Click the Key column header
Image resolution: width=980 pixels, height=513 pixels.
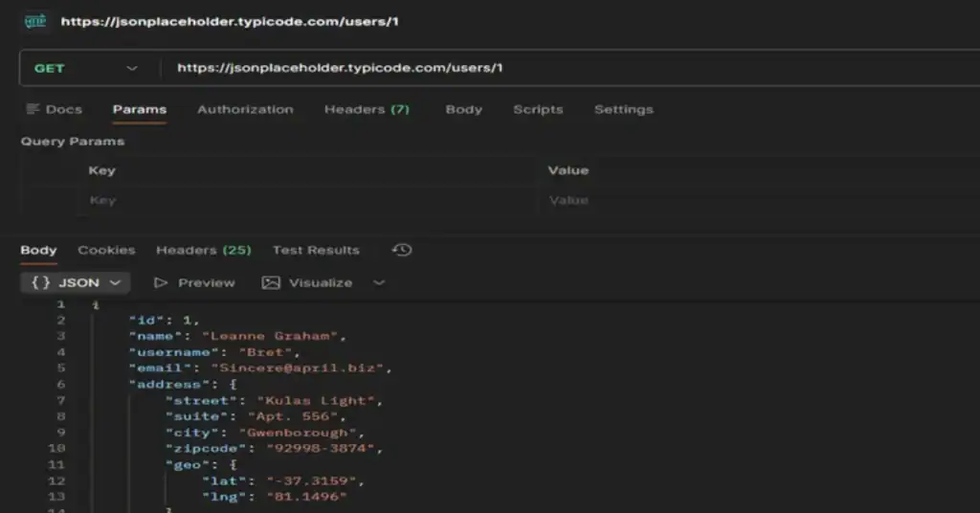[101, 170]
